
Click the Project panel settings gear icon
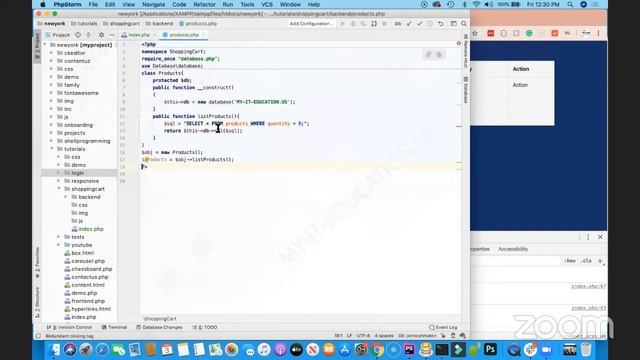click(x=101, y=35)
